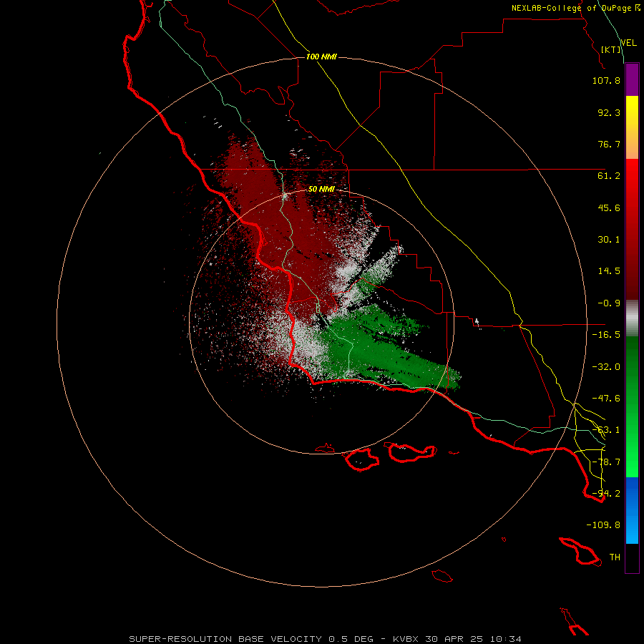Click the [KT] units label
The width and height of the screenshot is (644, 644).
(x=611, y=49)
